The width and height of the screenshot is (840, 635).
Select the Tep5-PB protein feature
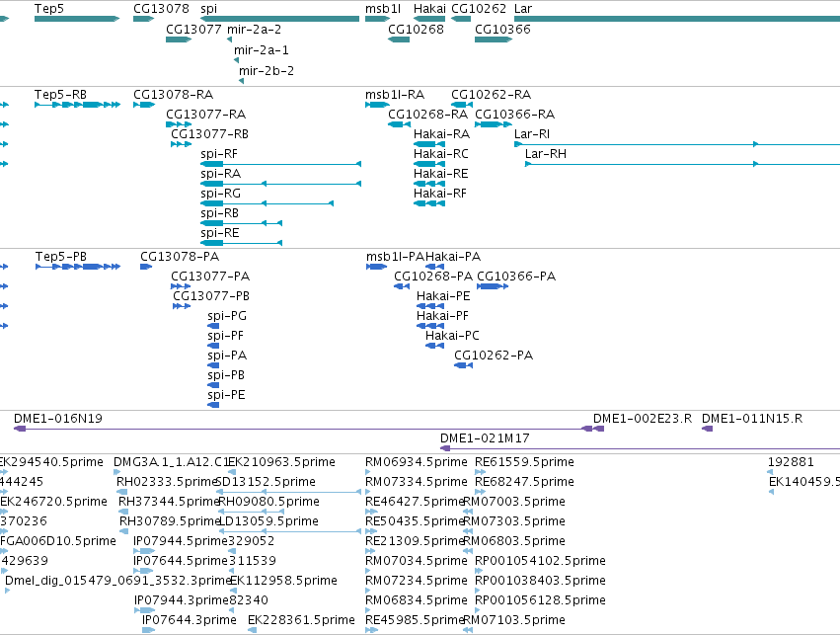tap(78, 267)
